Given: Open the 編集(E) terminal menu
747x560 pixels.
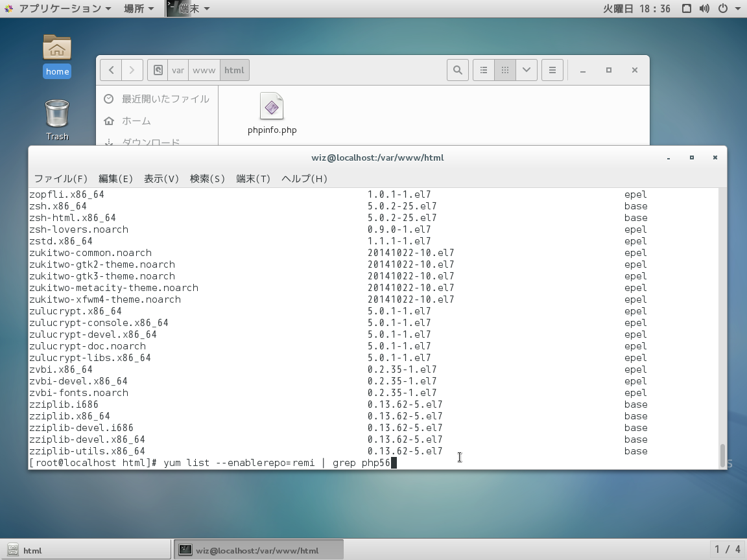Looking at the screenshot, I should 115,179.
